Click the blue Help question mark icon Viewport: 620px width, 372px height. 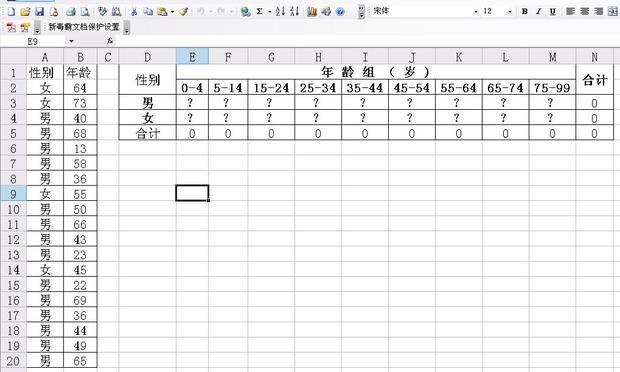(340, 12)
